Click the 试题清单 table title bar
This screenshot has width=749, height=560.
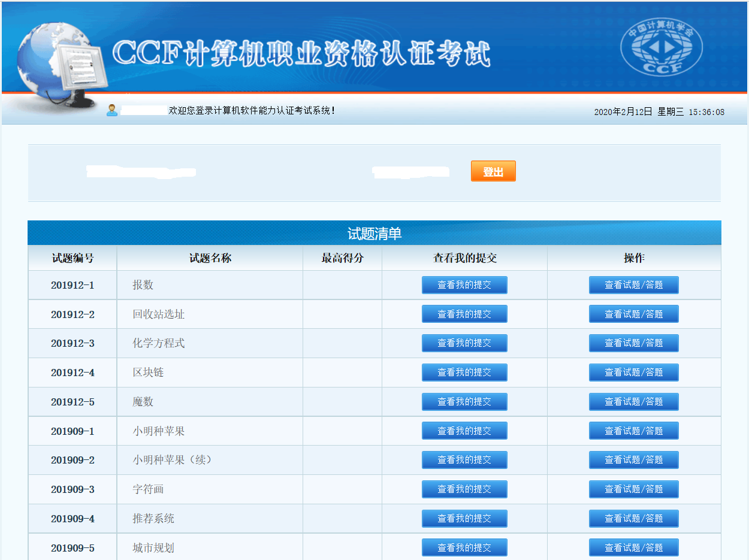tap(374, 233)
